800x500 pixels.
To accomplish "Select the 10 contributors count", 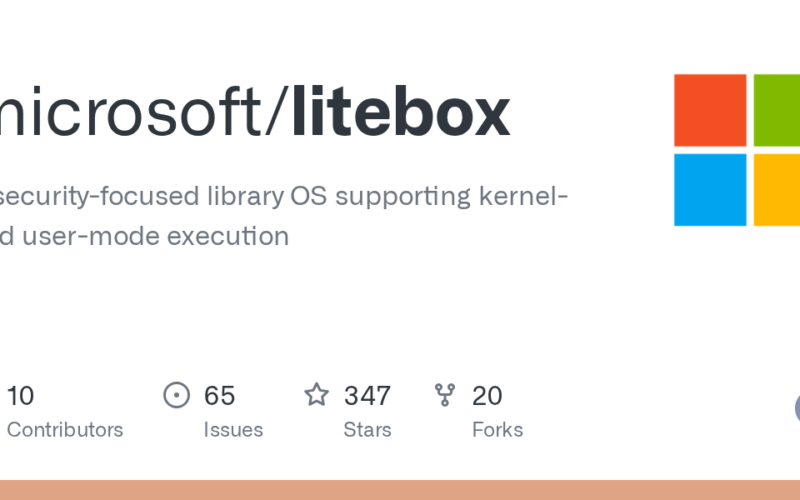I will coord(20,396).
